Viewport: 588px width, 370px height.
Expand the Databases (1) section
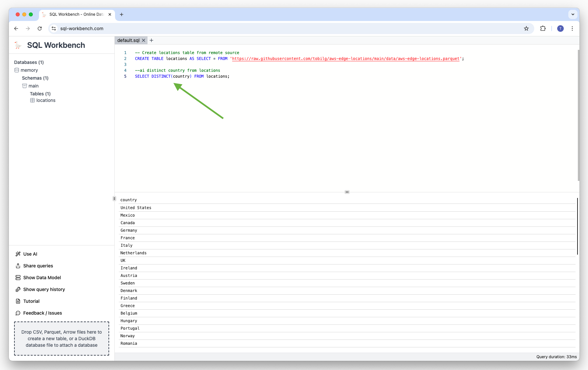pyautogui.click(x=29, y=62)
